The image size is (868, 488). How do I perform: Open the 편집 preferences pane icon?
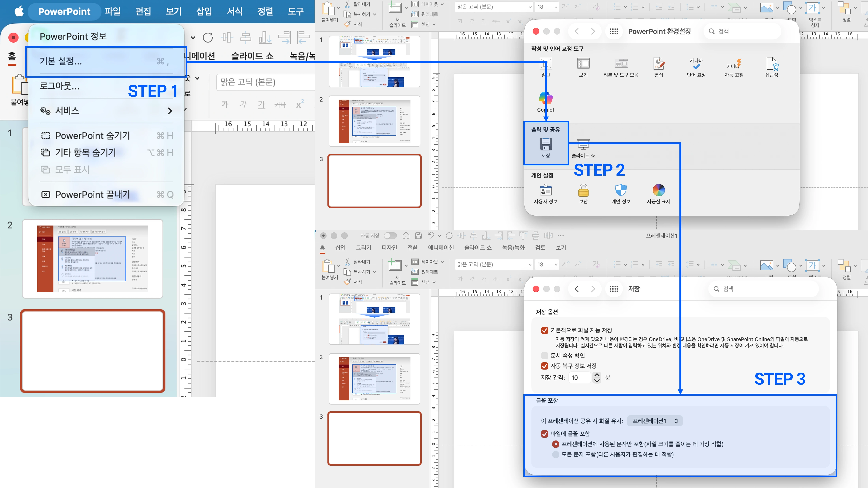(x=659, y=64)
